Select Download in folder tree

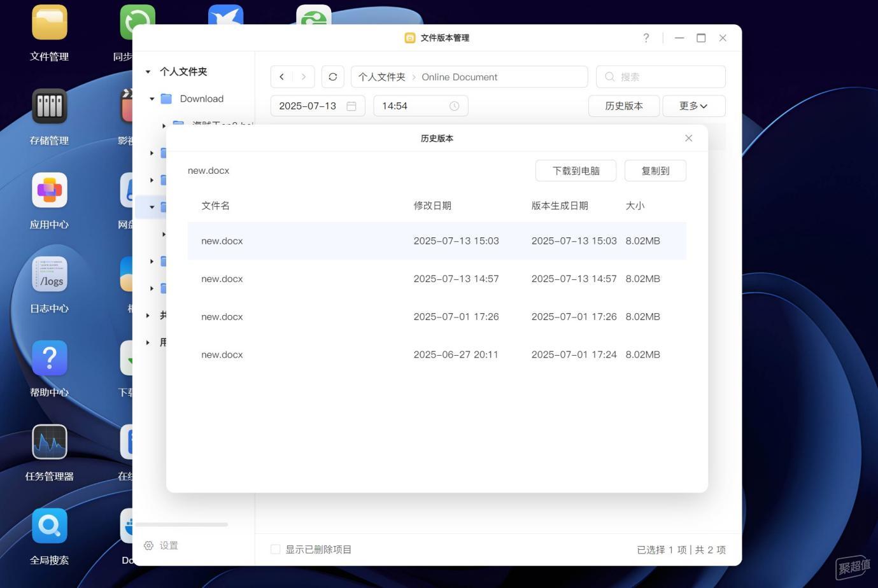tap(202, 99)
